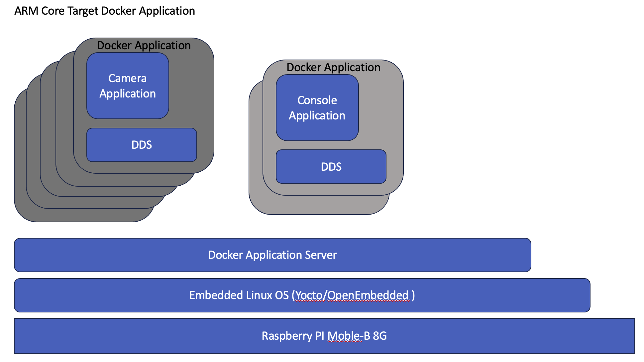Select 'Docker Application' label above Console Application

(333, 67)
